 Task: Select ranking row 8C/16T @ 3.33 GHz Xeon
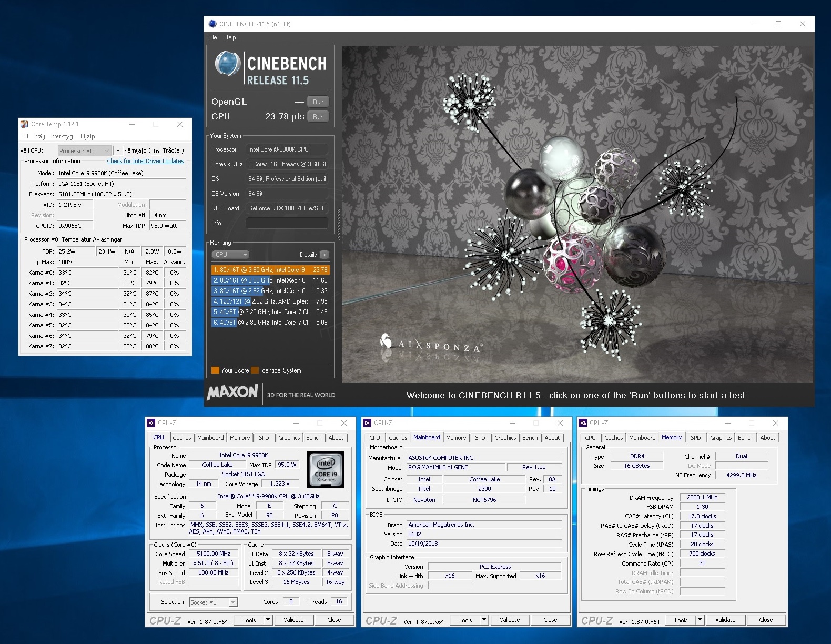point(270,280)
